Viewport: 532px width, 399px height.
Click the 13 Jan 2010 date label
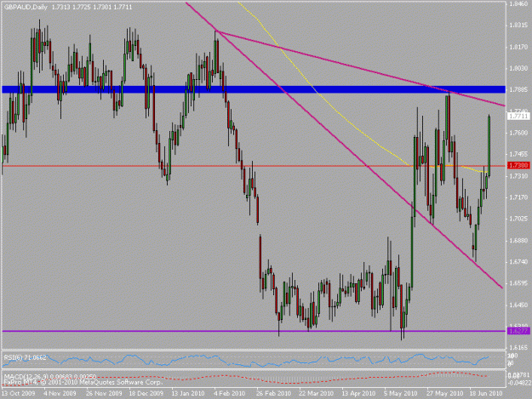click(x=187, y=394)
